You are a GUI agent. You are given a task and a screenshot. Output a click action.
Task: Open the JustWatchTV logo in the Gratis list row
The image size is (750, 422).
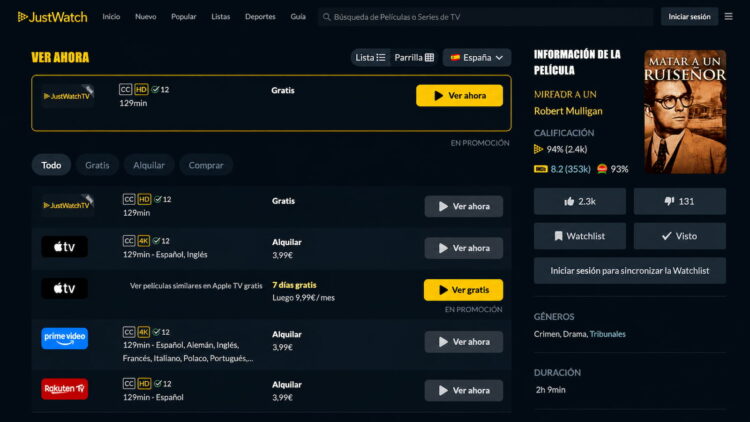click(x=67, y=205)
